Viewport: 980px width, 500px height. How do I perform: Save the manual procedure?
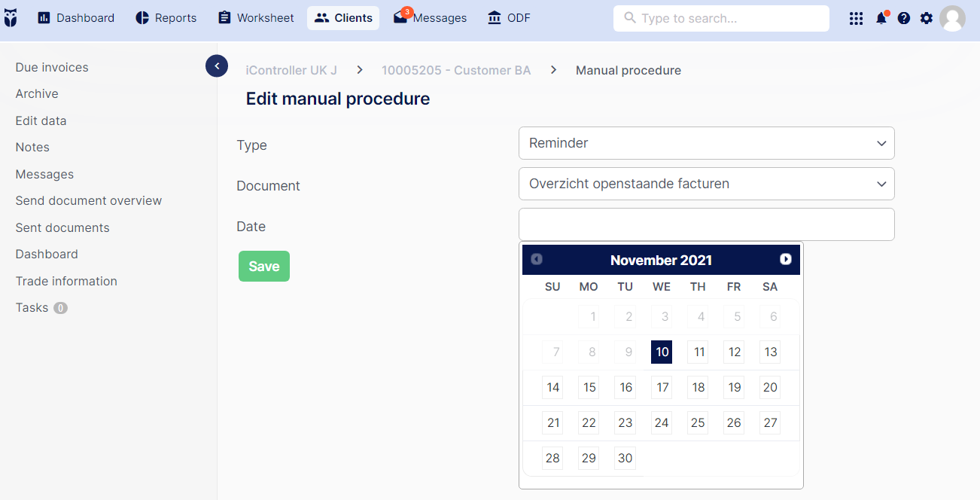tap(264, 267)
